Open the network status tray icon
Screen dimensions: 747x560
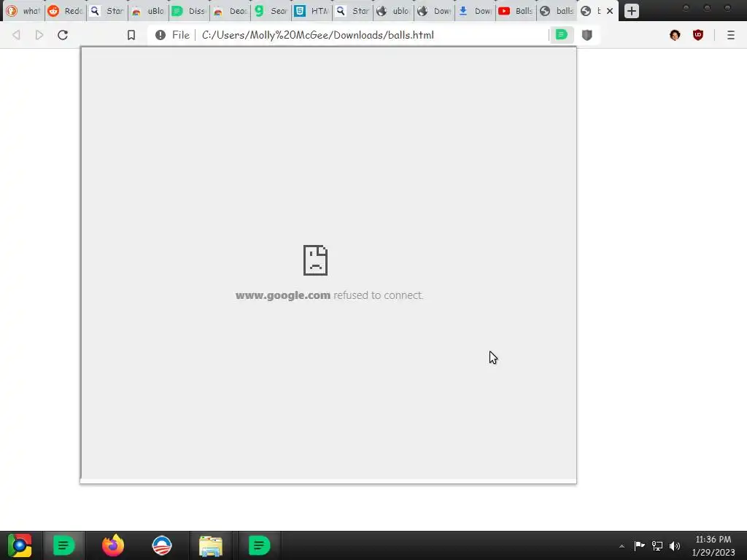[657, 545]
